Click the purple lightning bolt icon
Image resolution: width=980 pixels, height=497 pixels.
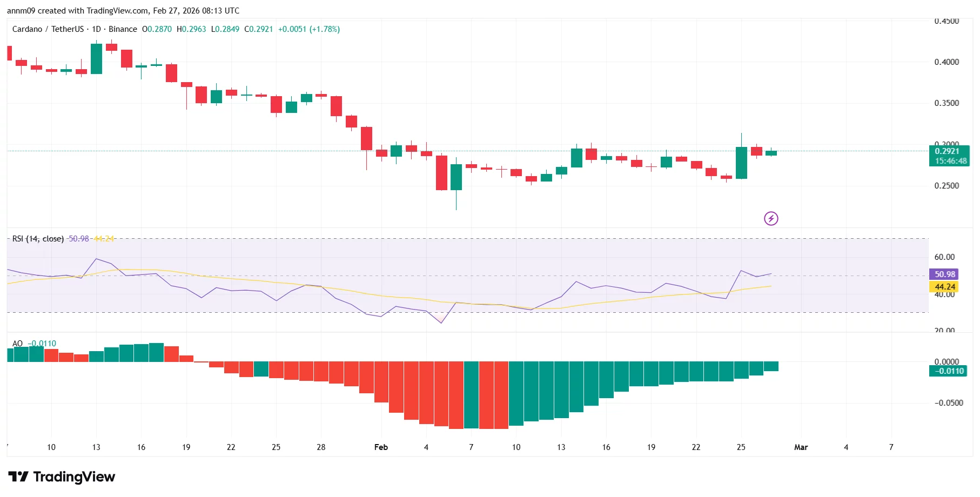click(771, 218)
